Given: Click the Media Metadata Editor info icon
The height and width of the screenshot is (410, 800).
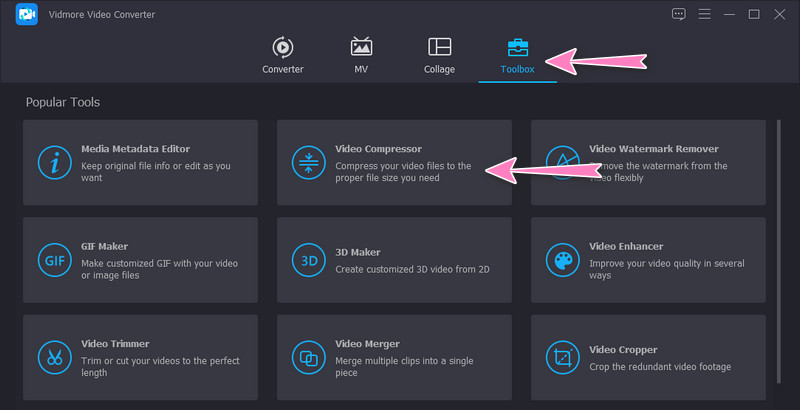Looking at the screenshot, I should (x=52, y=163).
